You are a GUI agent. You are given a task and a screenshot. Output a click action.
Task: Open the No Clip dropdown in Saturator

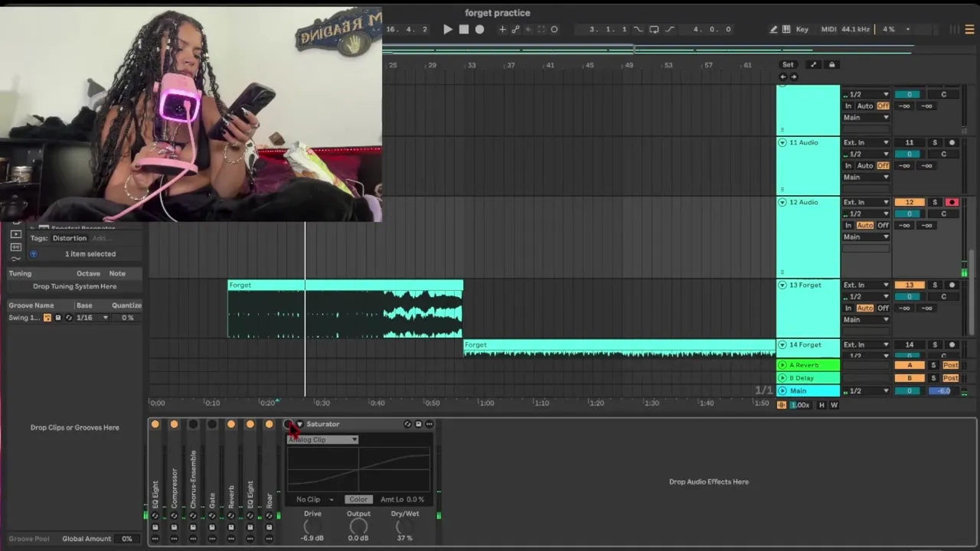(315, 500)
